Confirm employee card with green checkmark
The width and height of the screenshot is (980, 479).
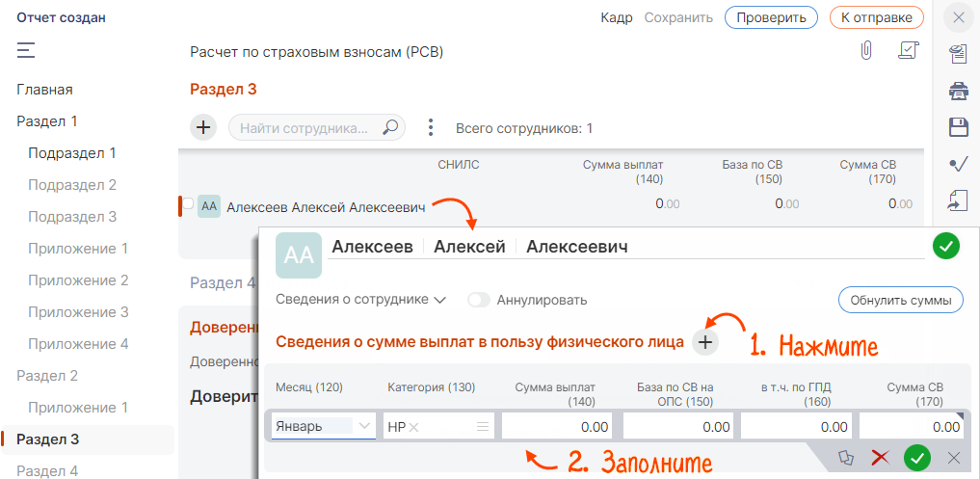[x=945, y=247]
